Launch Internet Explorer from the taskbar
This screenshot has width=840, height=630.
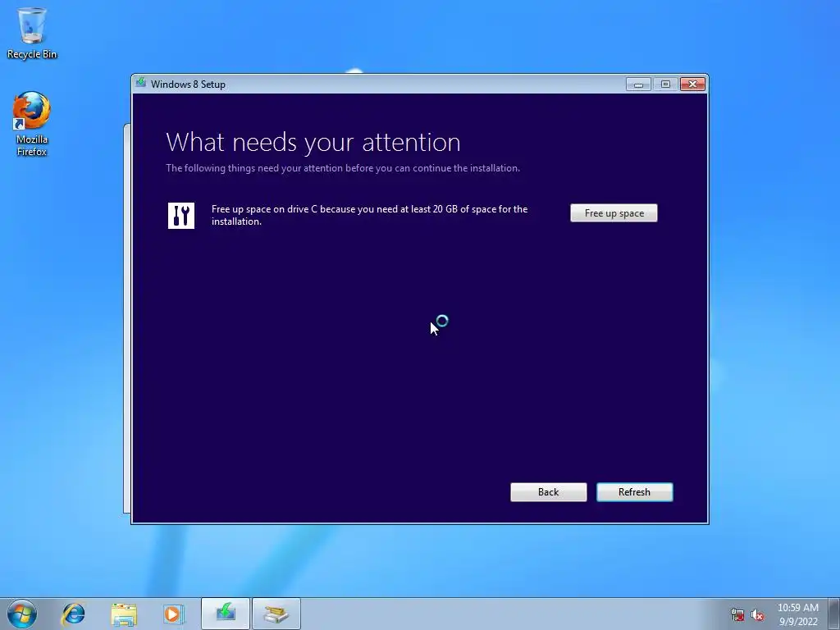pyautogui.click(x=73, y=614)
